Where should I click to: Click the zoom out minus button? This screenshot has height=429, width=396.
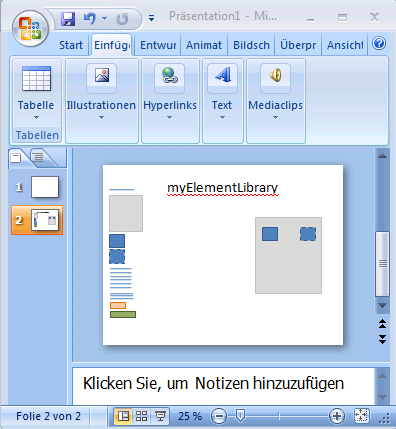219,416
